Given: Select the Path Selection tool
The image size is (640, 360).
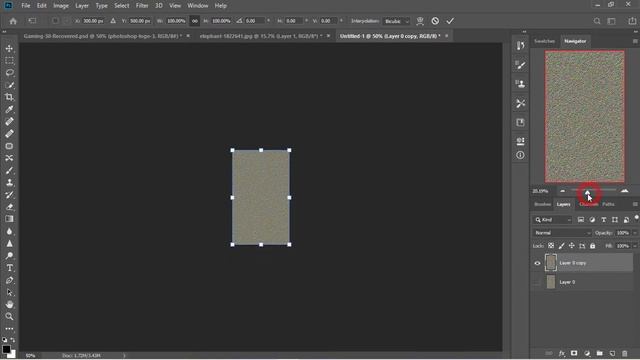Looking at the screenshot, I should pyautogui.click(x=9, y=293).
